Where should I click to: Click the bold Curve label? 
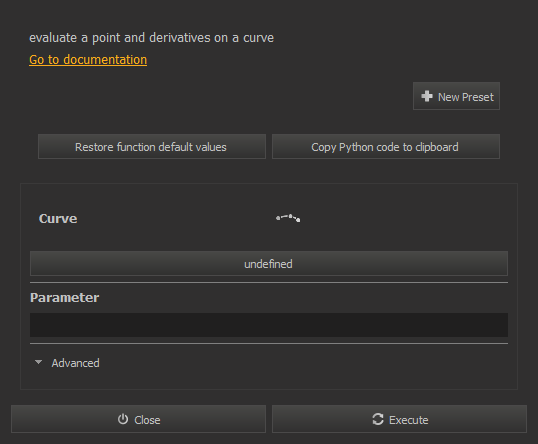coord(58,219)
